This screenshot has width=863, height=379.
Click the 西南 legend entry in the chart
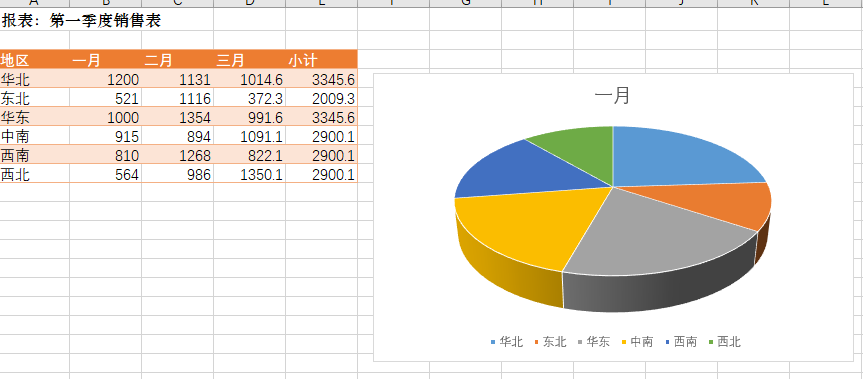pyautogui.click(x=681, y=342)
